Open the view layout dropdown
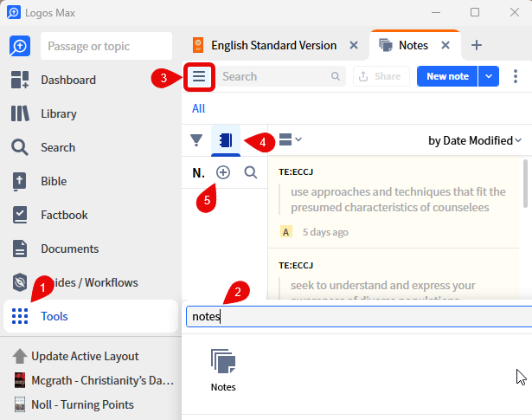This screenshot has height=420, width=532. tap(290, 139)
